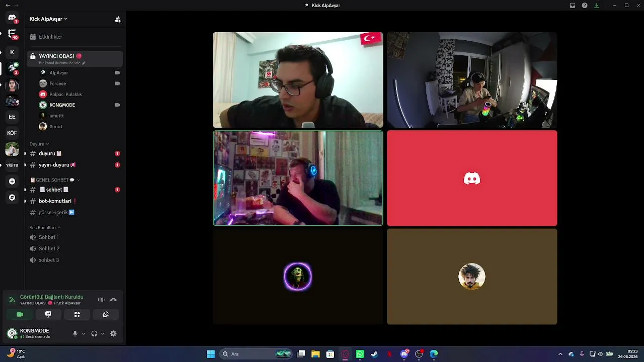The width and height of the screenshot is (644, 362).
Task: Open the Etkinlikler events section
Action: (74, 37)
